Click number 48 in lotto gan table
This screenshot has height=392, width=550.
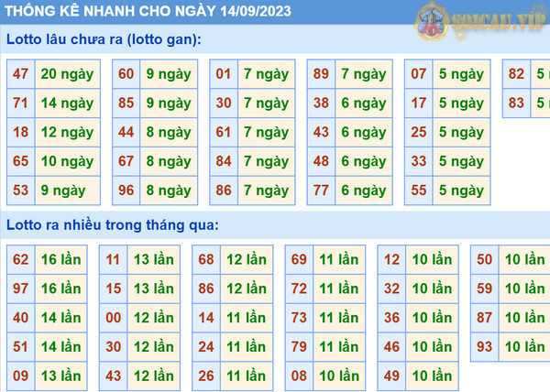click(x=321, y=161)
